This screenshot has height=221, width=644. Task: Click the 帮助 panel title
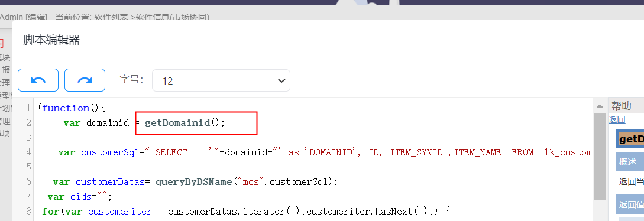tap(621, 106)
